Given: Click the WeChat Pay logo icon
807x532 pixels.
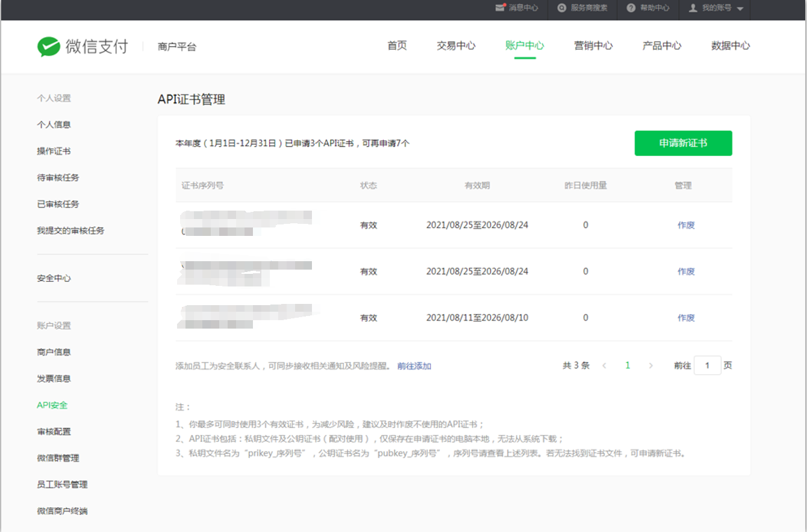Looking at the screenshot, I should [48, 46].
